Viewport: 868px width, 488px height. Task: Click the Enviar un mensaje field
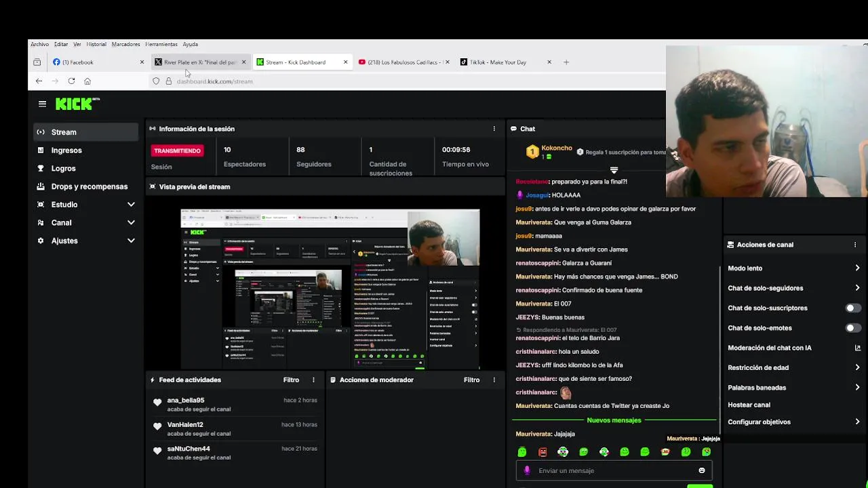(614, 470)
